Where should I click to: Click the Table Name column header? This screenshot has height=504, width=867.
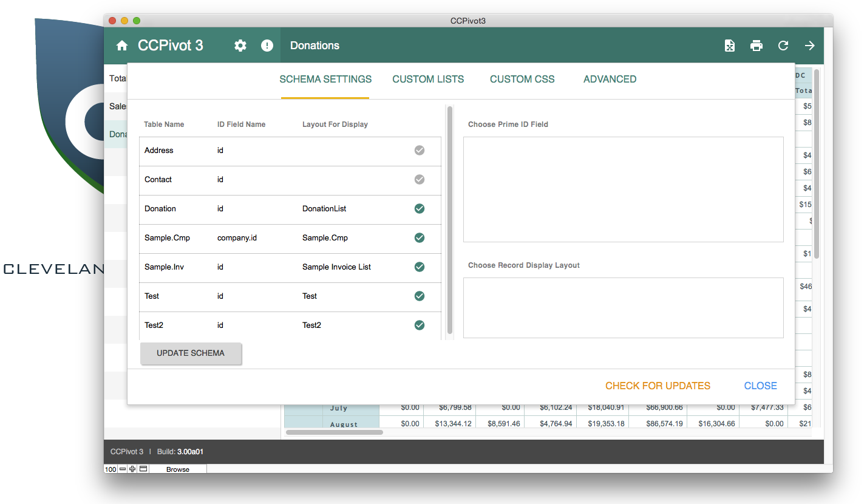coord(164,124)
